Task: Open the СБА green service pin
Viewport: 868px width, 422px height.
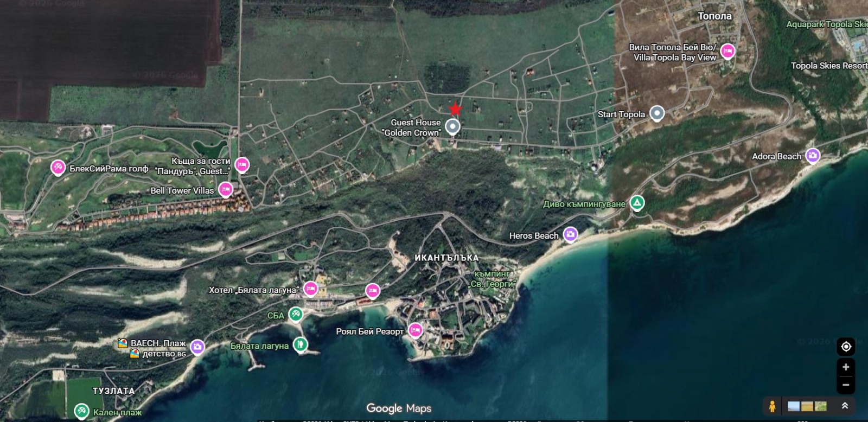Action: click(295, 314)
